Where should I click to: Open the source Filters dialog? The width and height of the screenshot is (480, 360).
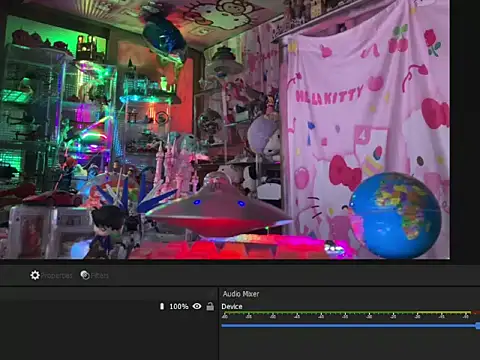coord(94,275)
